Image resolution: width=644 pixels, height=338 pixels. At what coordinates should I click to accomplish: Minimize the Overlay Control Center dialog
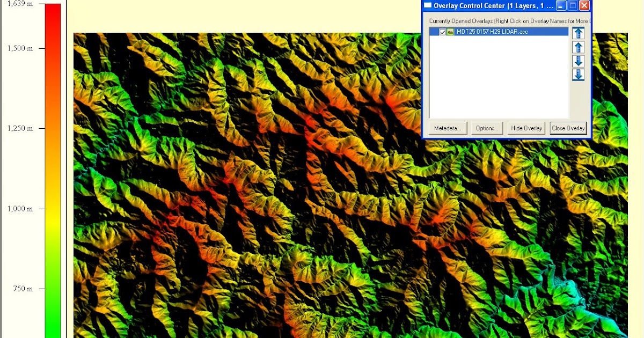(561, 5)
